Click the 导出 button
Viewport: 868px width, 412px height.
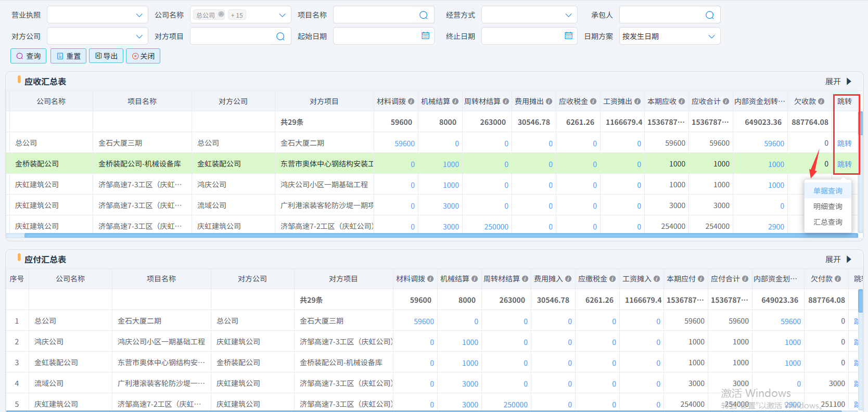[x=106, y=56]
